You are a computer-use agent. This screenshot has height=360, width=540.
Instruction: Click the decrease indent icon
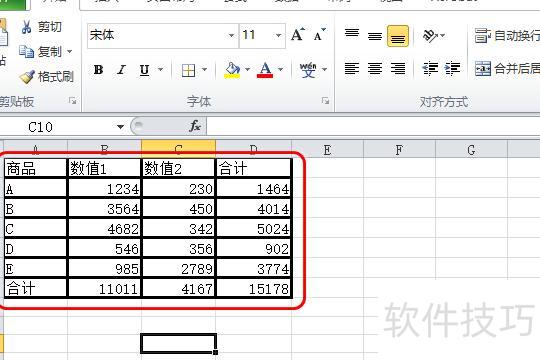click(x=430, y=69)
